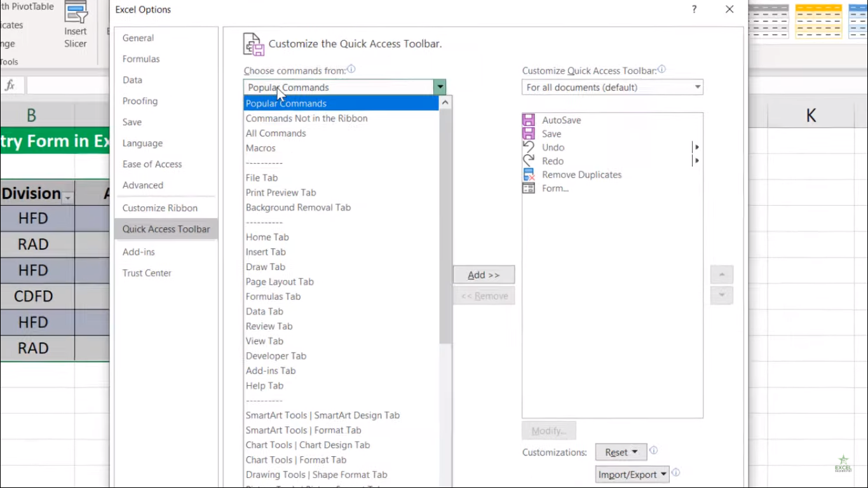Click the Save command icon in list
This screenshot has width=868, height=488.
[529, 133]
